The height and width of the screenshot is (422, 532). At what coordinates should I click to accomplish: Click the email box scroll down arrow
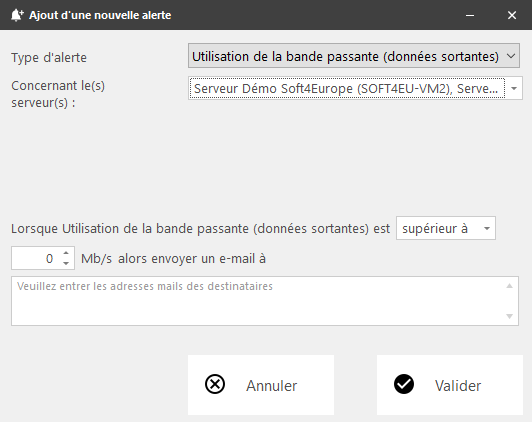coord(509,316)
